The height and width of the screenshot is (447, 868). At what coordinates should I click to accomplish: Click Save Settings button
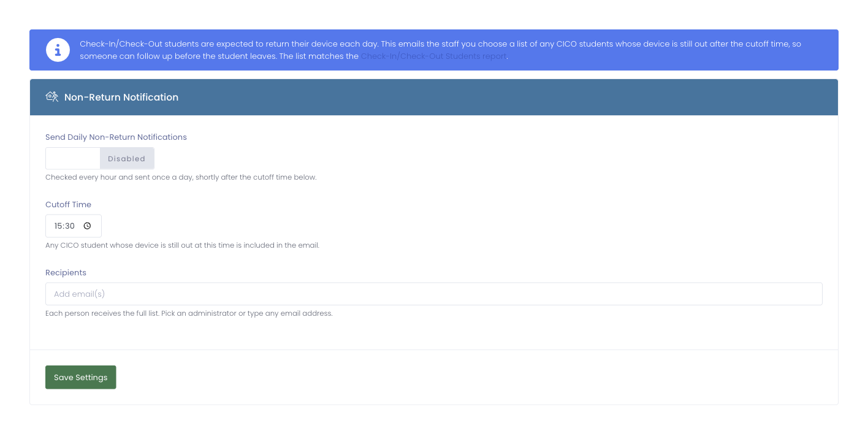click(80, 377)
